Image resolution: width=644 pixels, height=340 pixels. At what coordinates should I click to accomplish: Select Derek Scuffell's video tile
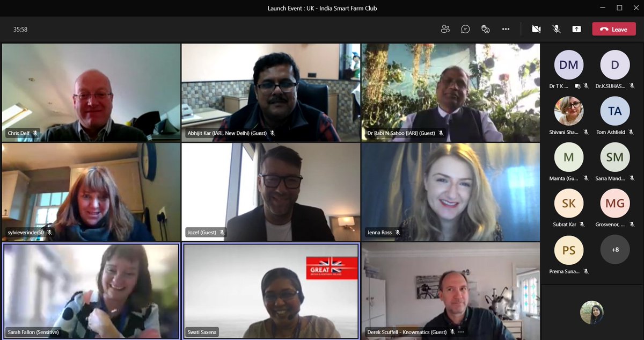pos(451,291)
